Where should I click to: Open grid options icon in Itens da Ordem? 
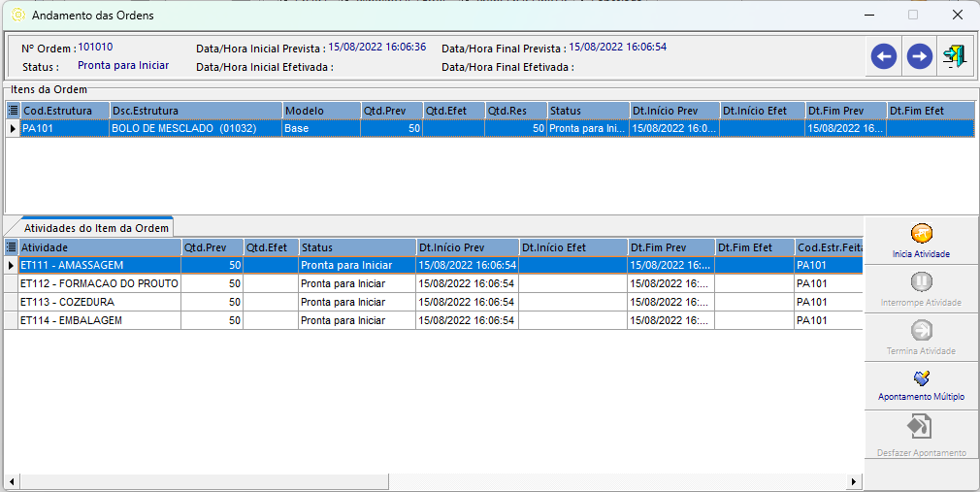(x=13, y=111)
